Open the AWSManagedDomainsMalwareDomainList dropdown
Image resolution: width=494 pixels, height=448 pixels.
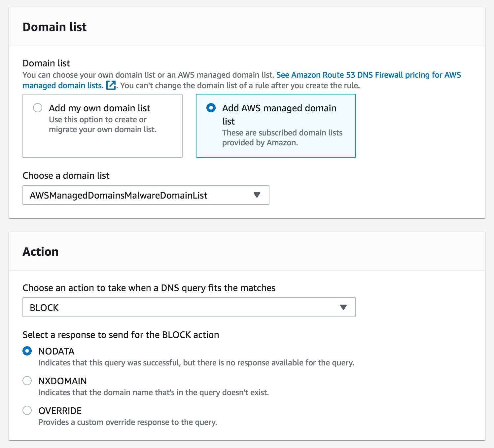tap(145, 195)
